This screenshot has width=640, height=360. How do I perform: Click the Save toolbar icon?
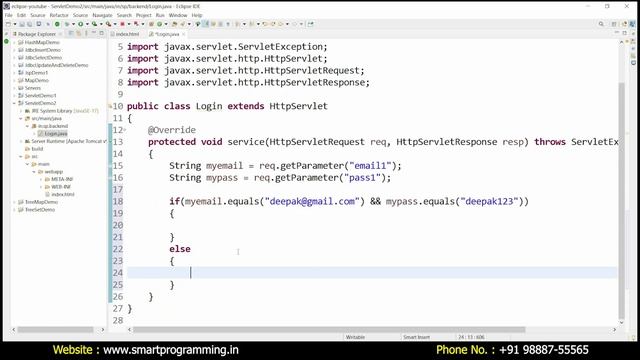[22, 24]
